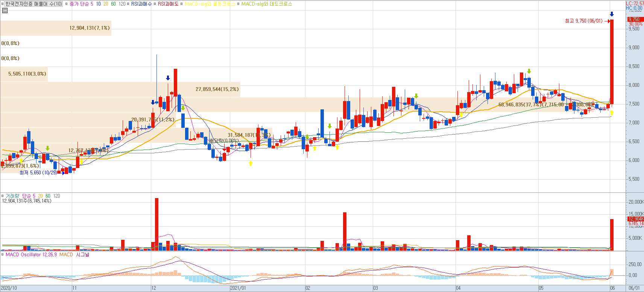Click the 5,505,110(3.0%) volume profile label
This screenshot has height=292, width=644.
27,74
